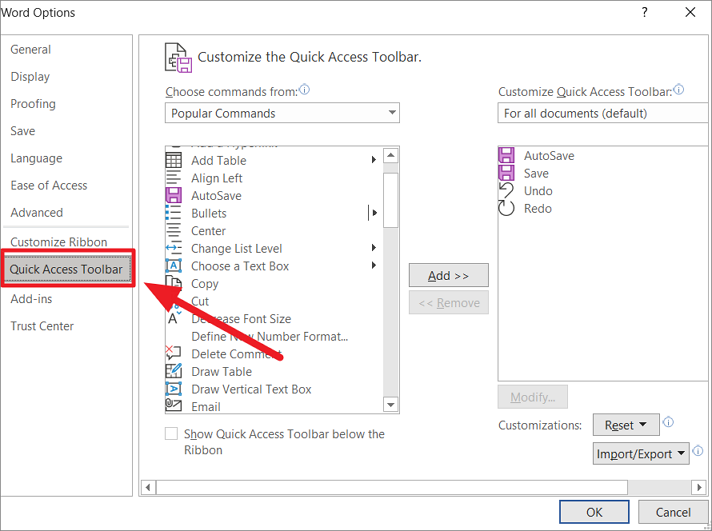Image resolution: width=712 pixels, height=531 pixels.
Task: Confirm with the OK button
Action: point(594,512)
